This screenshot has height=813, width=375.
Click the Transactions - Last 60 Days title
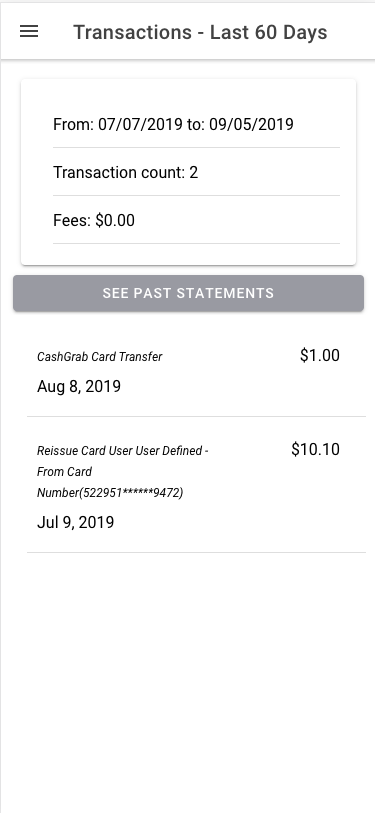click(200, 32)
